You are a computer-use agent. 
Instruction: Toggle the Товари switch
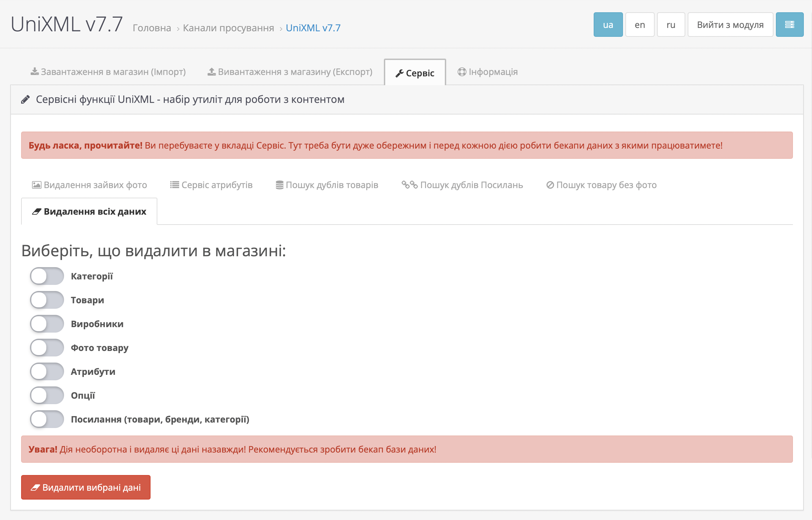pyautogui.click(x=47, y=300)
